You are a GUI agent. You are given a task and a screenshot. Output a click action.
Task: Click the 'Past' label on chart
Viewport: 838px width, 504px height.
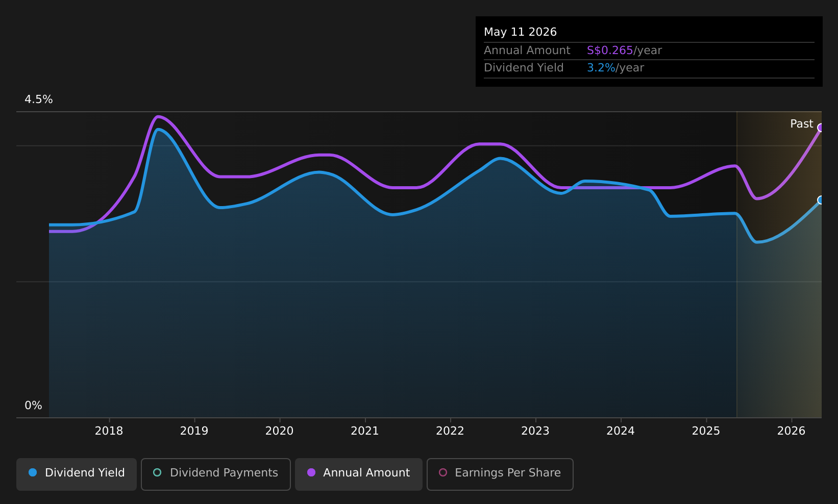tap(801, 124)
